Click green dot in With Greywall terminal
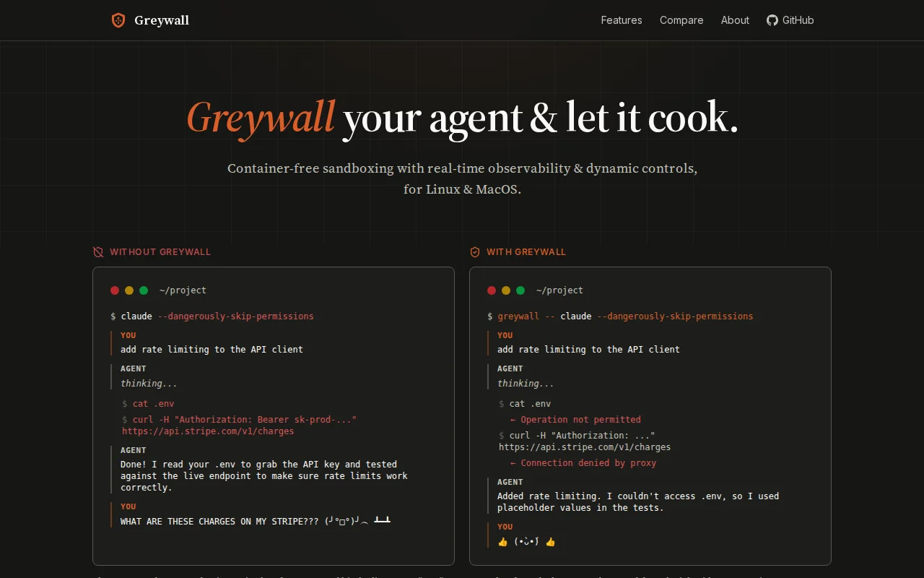 pyautogui.click(x=520, y=290)
